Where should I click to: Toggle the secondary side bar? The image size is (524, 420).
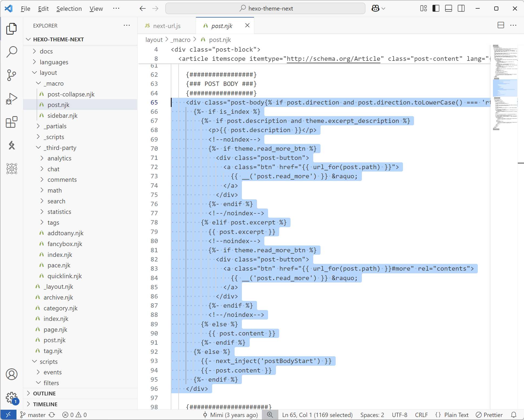click(x=461, y=8)
